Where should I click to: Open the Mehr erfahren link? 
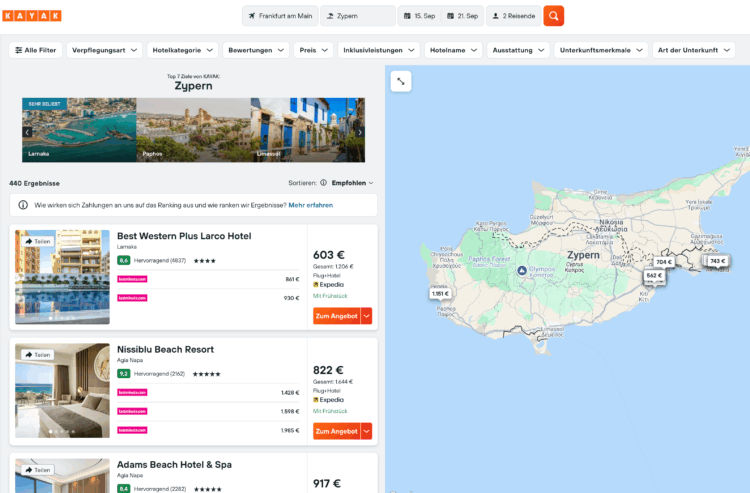310,205
